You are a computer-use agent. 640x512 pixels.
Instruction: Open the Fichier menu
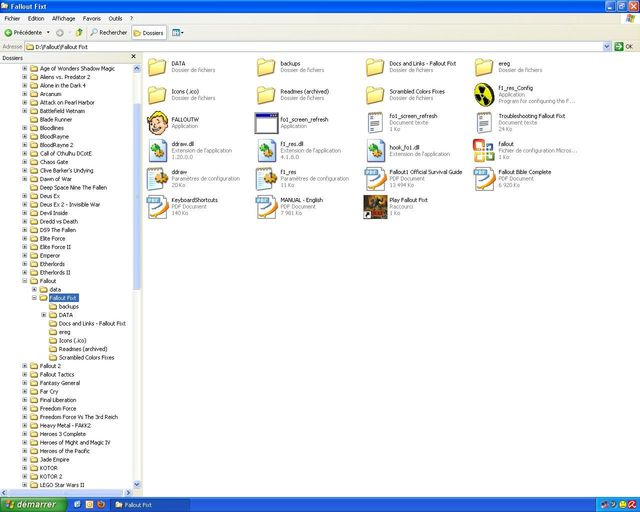pos(12,18)
